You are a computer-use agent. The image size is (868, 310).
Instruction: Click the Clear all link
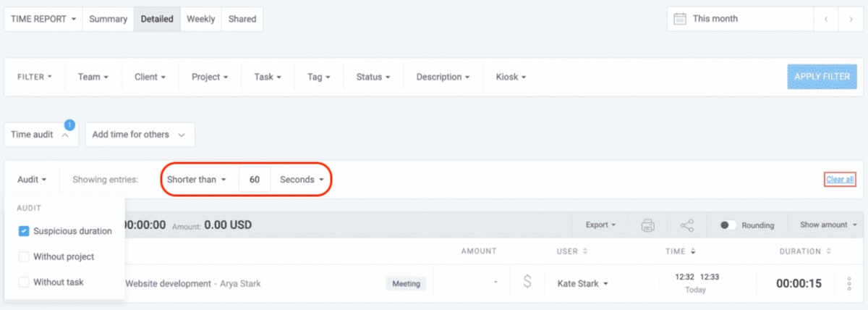click(x=840, y=179)
